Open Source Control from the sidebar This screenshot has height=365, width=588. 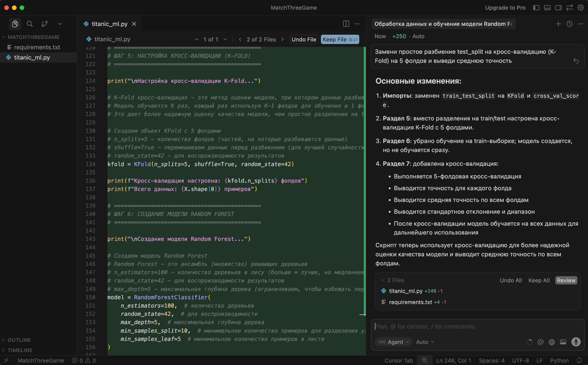pos(44,23)
